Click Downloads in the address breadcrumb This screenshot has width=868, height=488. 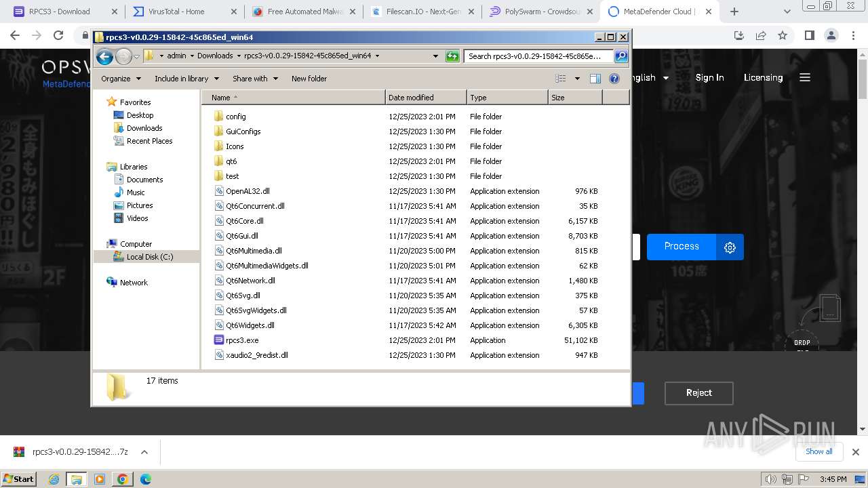[215, 56]
